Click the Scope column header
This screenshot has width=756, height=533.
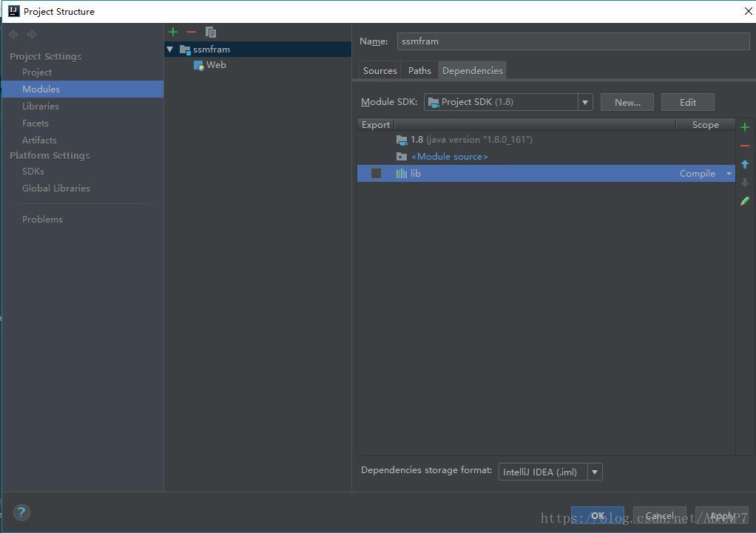tap(706, 125)
